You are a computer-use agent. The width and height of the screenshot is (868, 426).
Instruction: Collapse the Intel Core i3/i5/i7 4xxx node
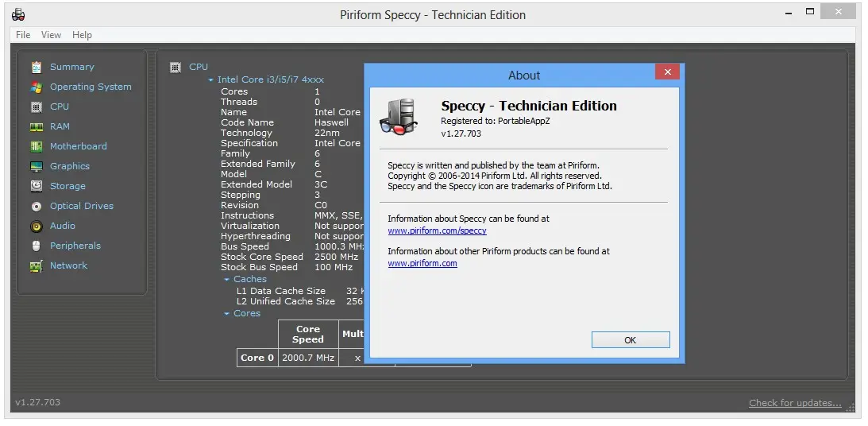tap(211, 80)
